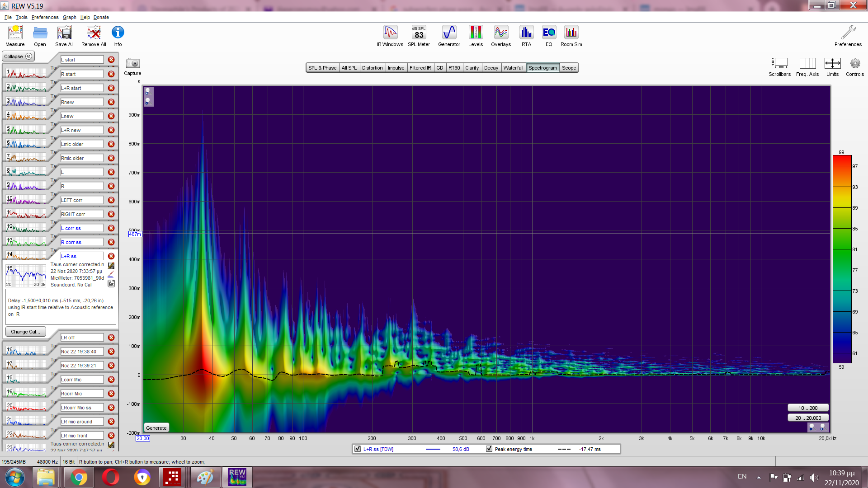
Task: Launch the signal Generator
Action: tap(449, 36)
